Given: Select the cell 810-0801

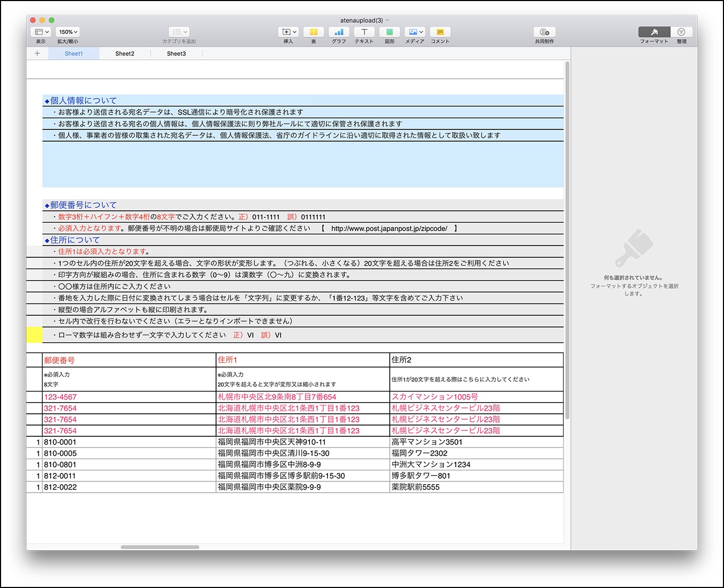Looking at the screenshot, I should click(x=129, y=464).
